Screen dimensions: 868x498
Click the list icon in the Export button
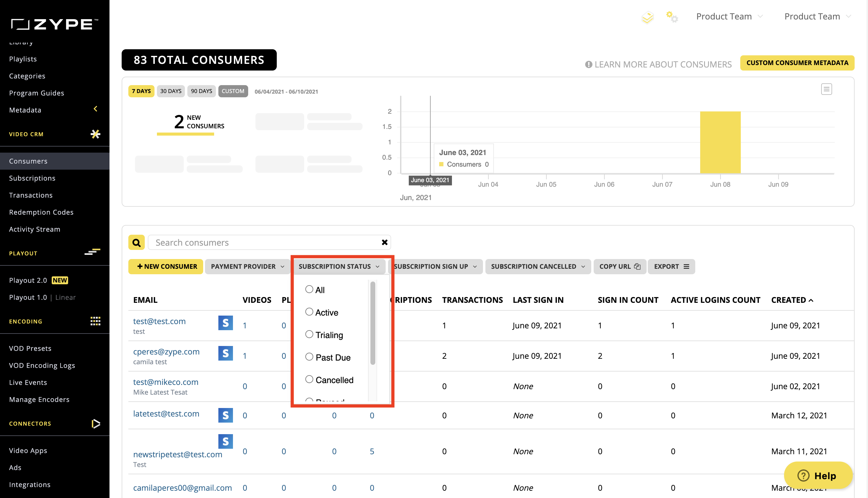click(686, 266)
